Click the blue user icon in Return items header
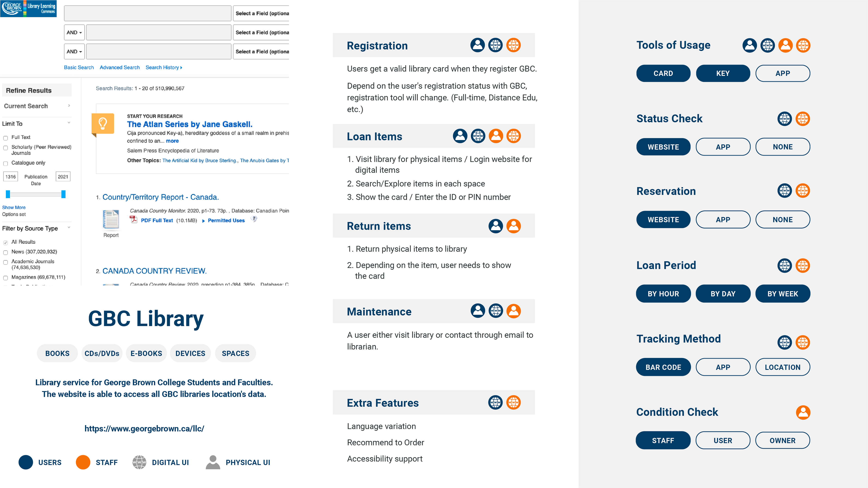The height and width of the screenshot is (488, 868). (x=496, y=226)
